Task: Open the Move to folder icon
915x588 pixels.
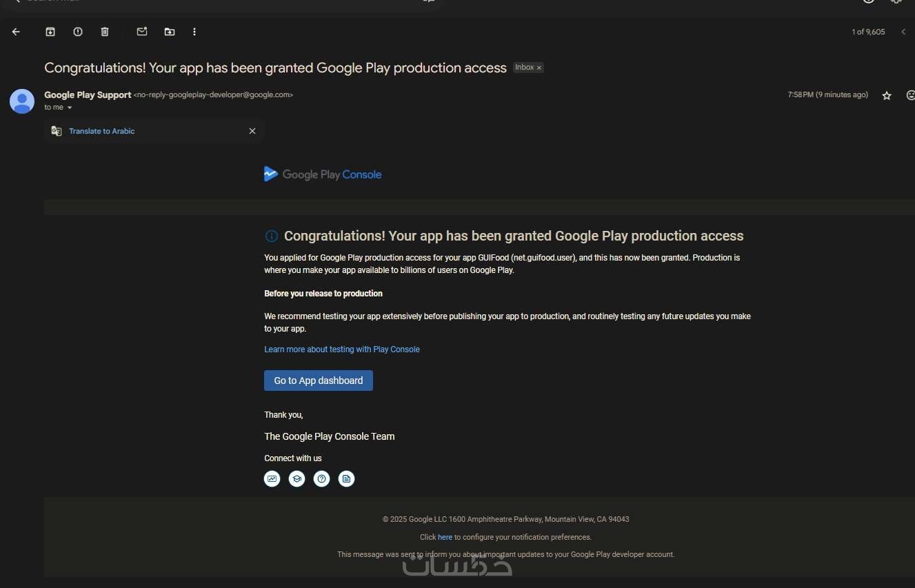Action: pyautogui.click(x=170, y=32)
